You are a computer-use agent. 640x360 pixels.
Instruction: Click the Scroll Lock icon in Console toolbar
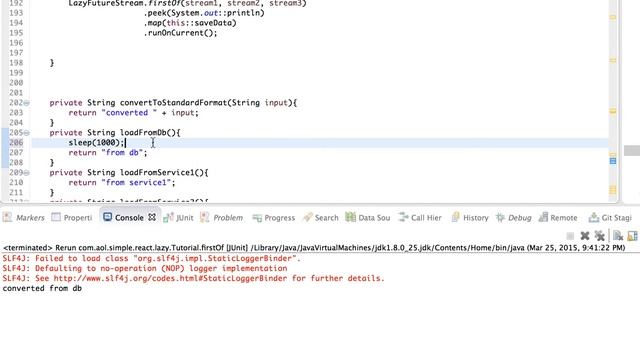pyautogui.click(x=632, y=236)
